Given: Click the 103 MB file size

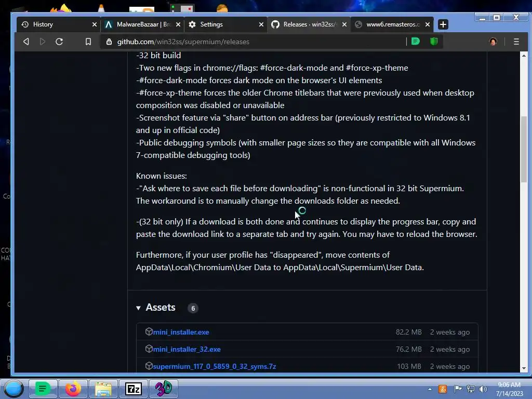Looking at the screenshot, I should click(409, 366).
